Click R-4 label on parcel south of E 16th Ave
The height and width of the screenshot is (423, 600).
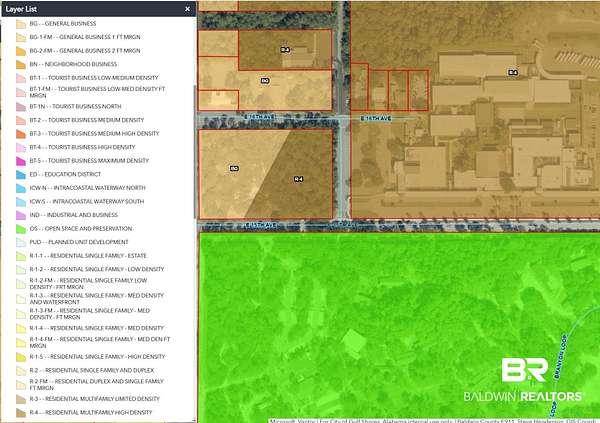point(298,179)
